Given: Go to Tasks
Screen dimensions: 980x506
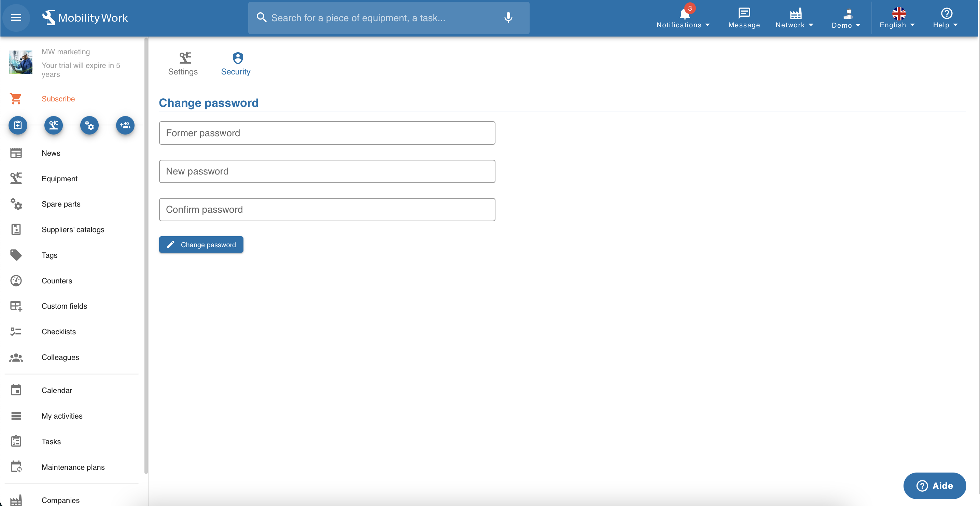Looking at the screenshot, I should pyautogui.click(x=51, y=441).
